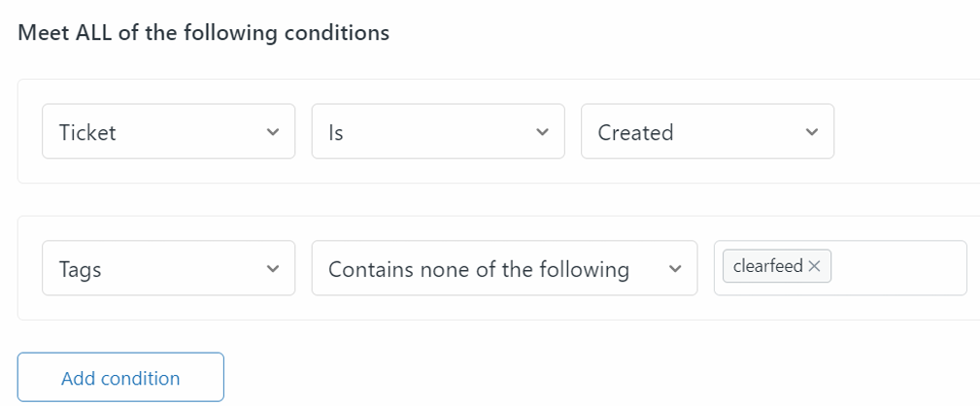Click the 'Created' text label
Image resolution: width=980 pixels, height=406 pixels.
(635, 133)
